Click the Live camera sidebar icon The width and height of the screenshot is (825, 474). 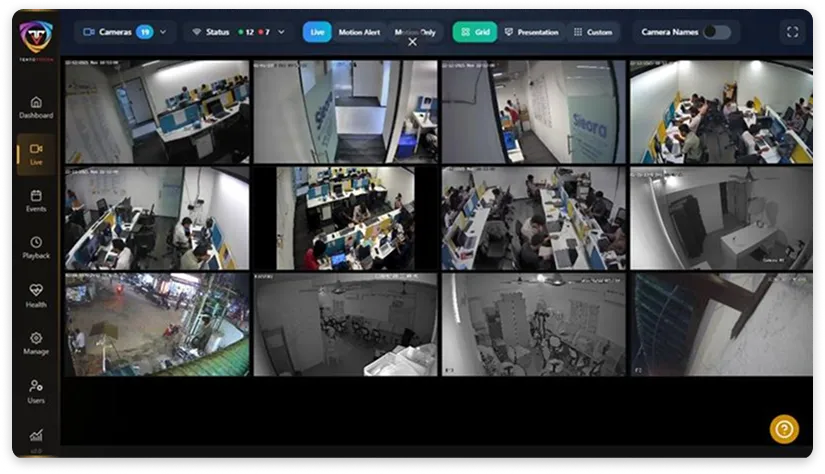pyautogui.click(x=36, y=153)
